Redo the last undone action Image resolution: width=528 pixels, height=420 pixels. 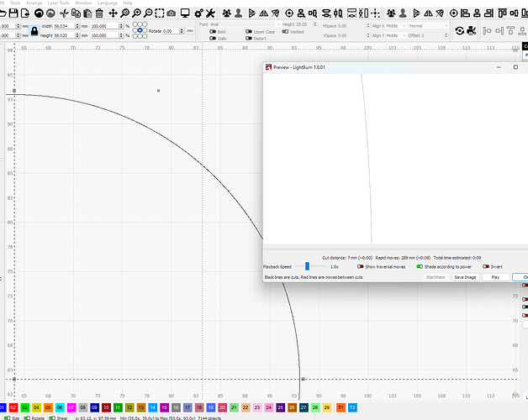tap(50, 13)
